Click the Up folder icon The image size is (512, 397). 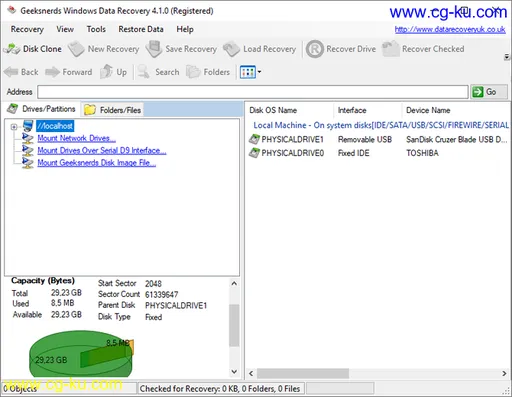106,72
